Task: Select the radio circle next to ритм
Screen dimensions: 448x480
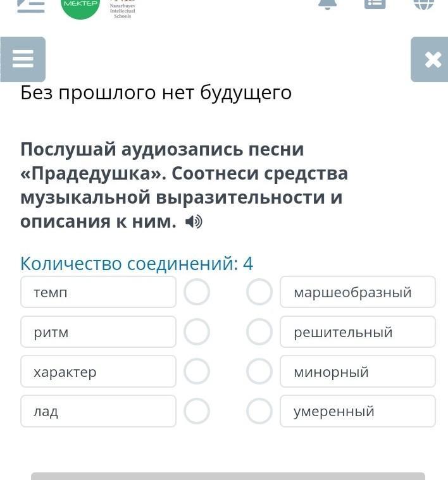Action: 197,332
